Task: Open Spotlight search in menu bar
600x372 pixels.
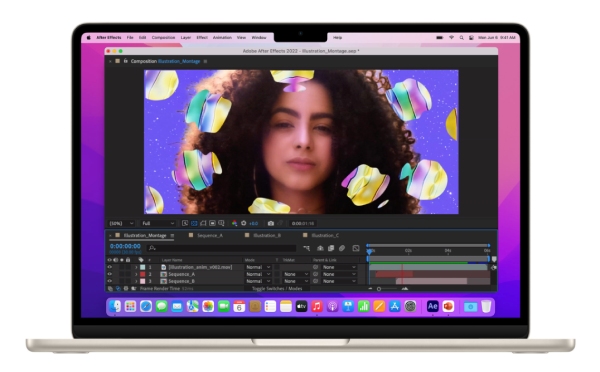Action: [x=461, y=38]
